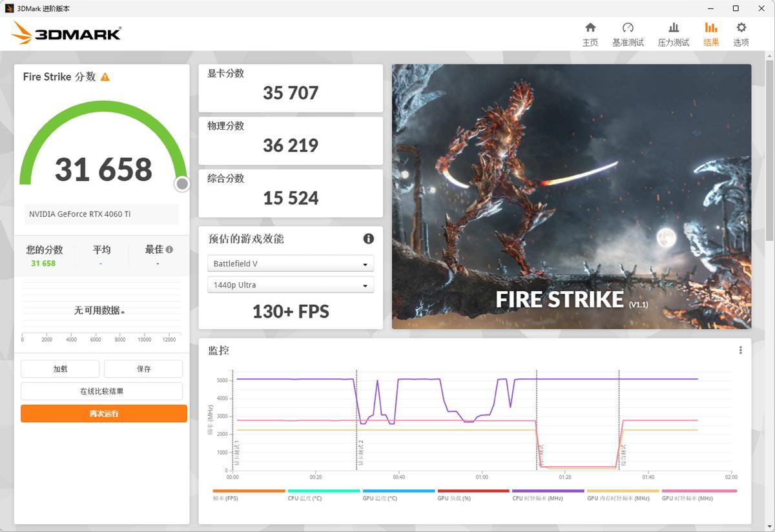This screenshot has width=775, height=532.
Task: Click the knob on the score gauge
Action: point(182,184)
